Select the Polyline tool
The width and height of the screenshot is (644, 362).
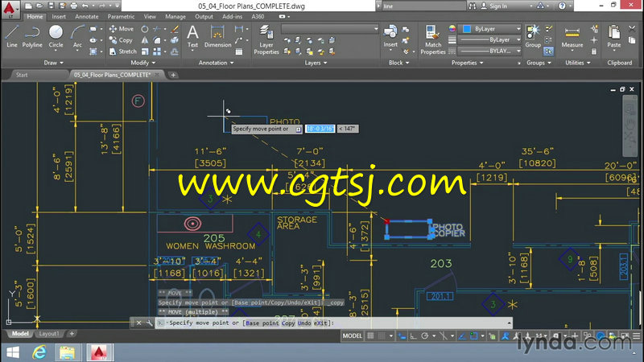(32, 36)
